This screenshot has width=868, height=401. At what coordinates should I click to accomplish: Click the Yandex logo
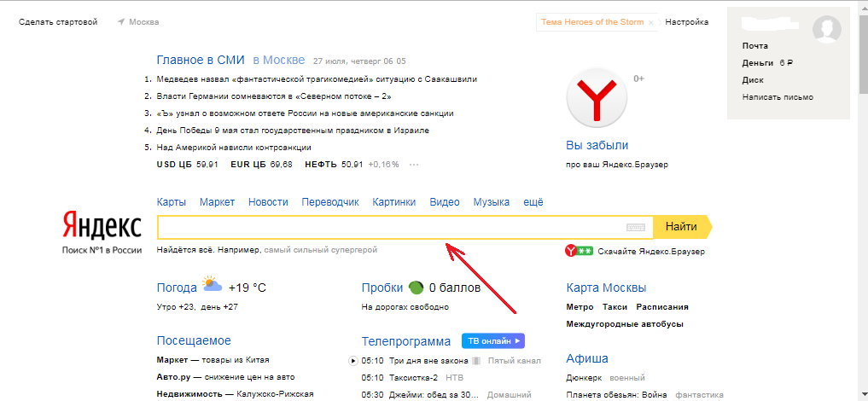(102, 226)
